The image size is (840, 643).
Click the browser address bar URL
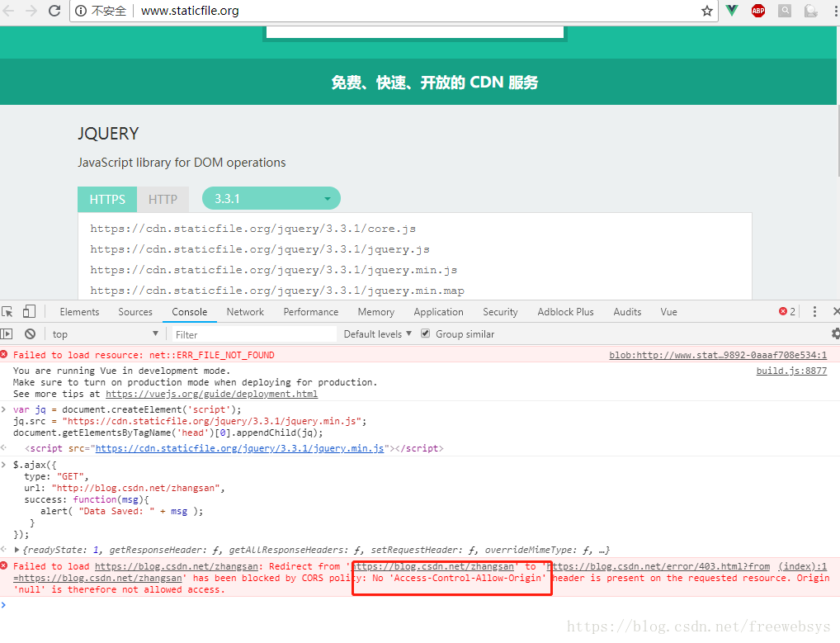click(x=190, y=11)
